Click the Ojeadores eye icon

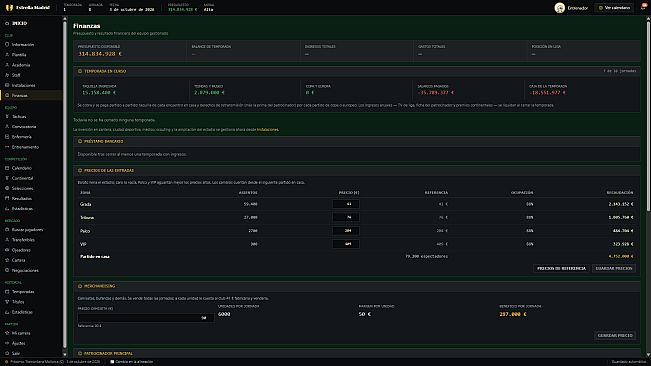point(7,250)
